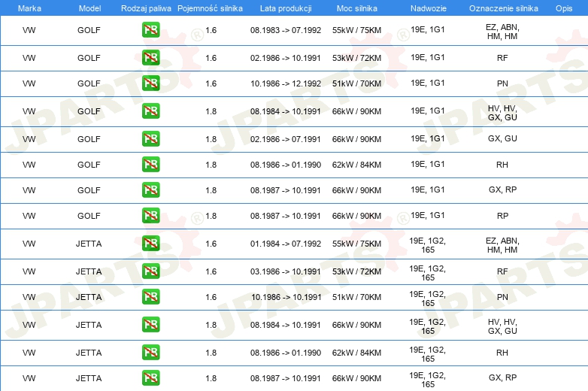Click the Pojemność silnika column header
Screen dimensions: 588x391
pyautogui.click(x=210, y=8)
